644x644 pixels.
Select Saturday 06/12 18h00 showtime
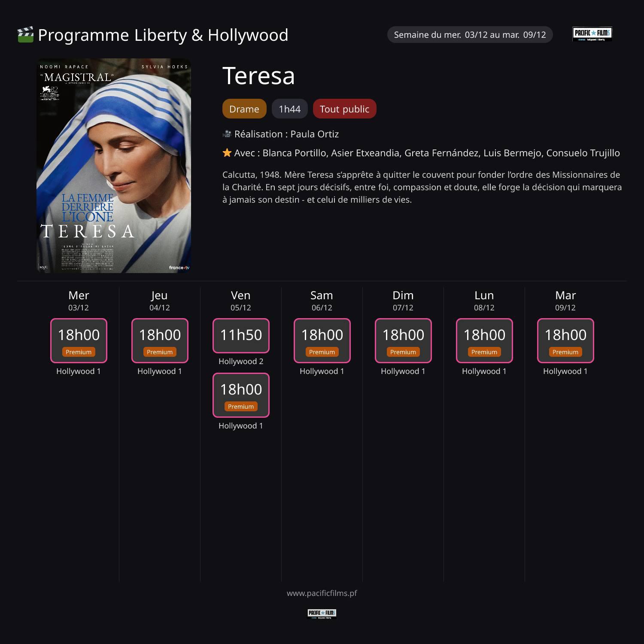(x=322, y=340)
